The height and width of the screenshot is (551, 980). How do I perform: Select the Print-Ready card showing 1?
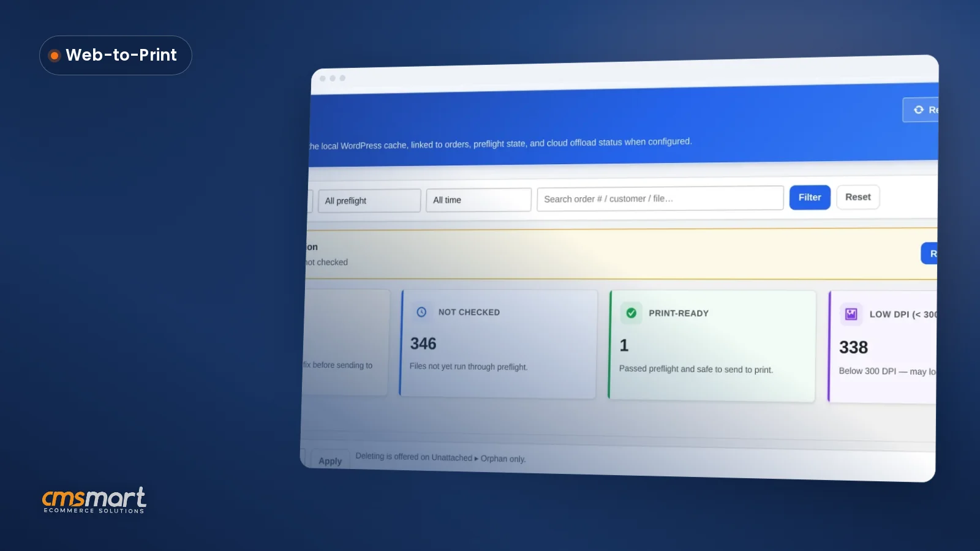pyautogui.click(x=712, y=346)
